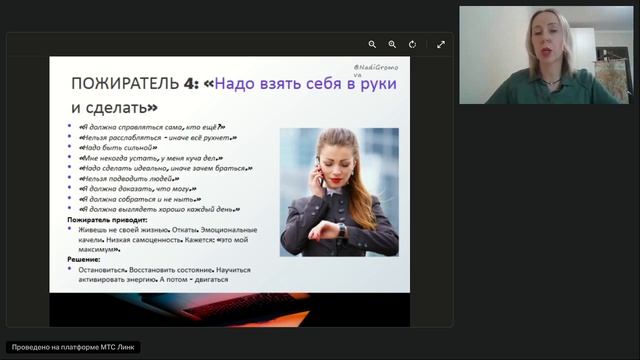This screenshot has height=360, width=640.
Task: Click bullet «Я должна собраться и не ныть.»
Action: pyautogui.click(x=140, y=199)
